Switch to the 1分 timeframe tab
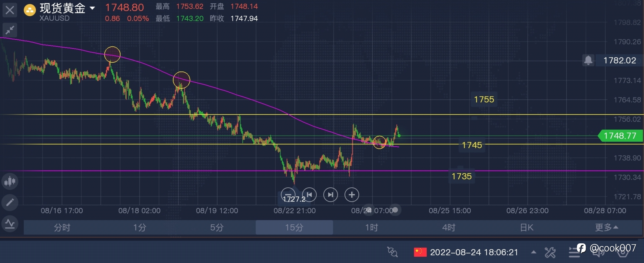The height and width of the screenshot is (263, 644). coord(139,227)
